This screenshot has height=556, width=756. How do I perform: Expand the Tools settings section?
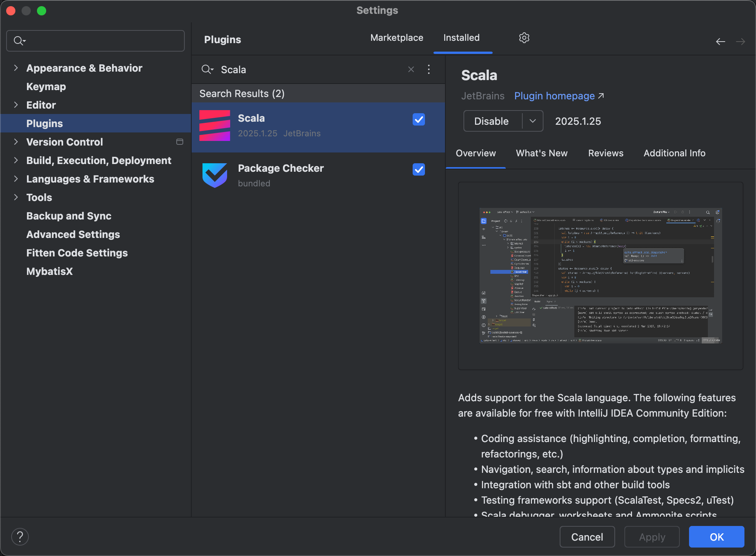(16, 198)
